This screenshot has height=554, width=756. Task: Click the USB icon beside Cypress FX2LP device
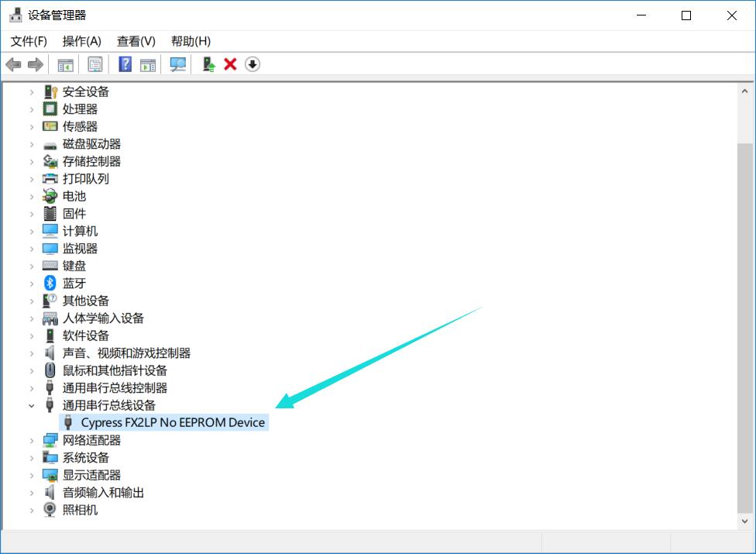68,422
